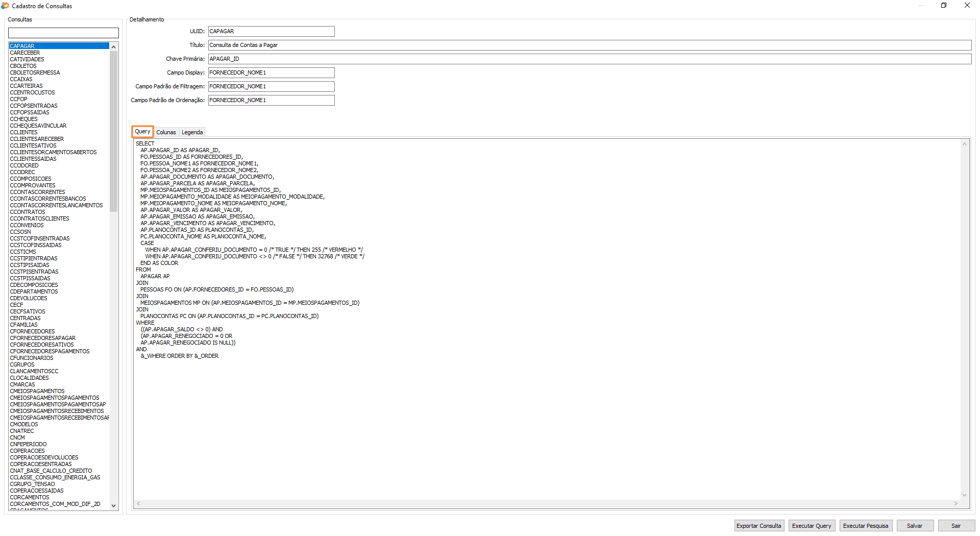Exit using the Sair button
980x536 pixels.
tap(955, 526)
